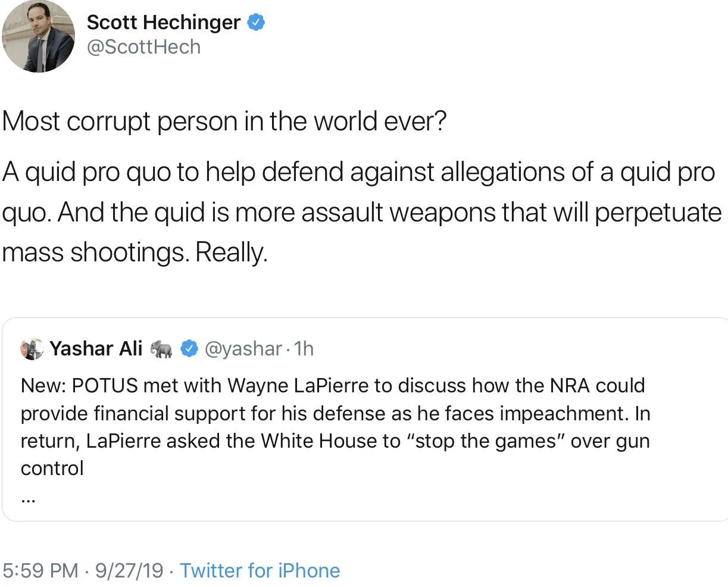Click the verified badge beside Scott Hechinger

pyautogui.click(x=256, y=23)
